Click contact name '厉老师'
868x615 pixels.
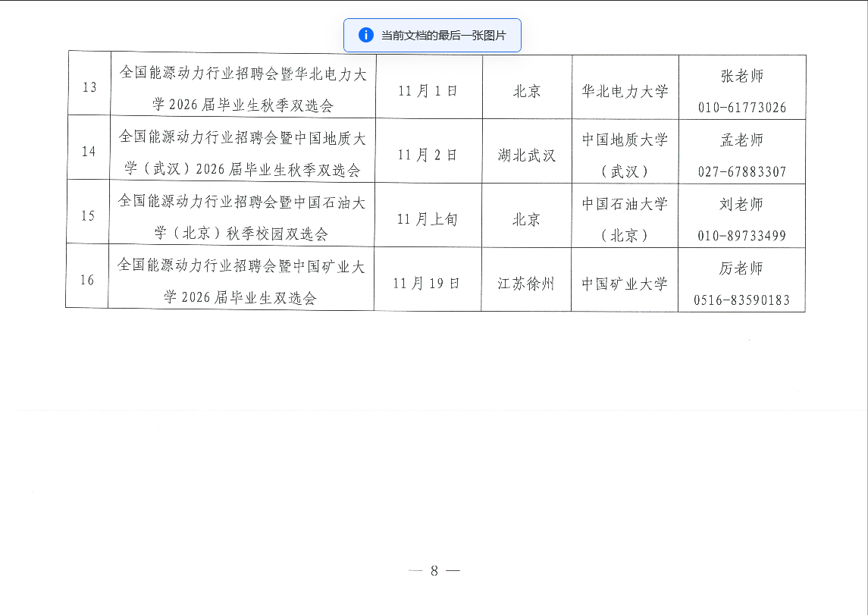(741, 268)
